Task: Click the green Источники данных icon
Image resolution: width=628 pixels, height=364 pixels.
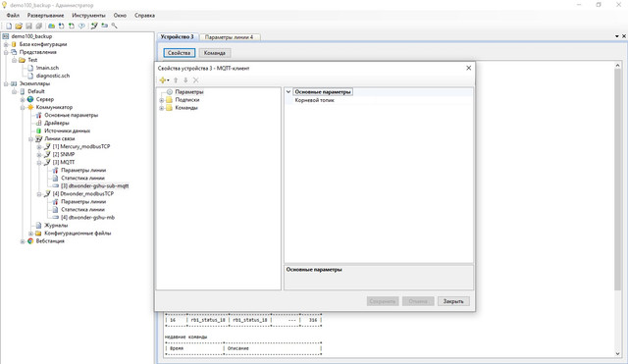Action: click(39, 130)
